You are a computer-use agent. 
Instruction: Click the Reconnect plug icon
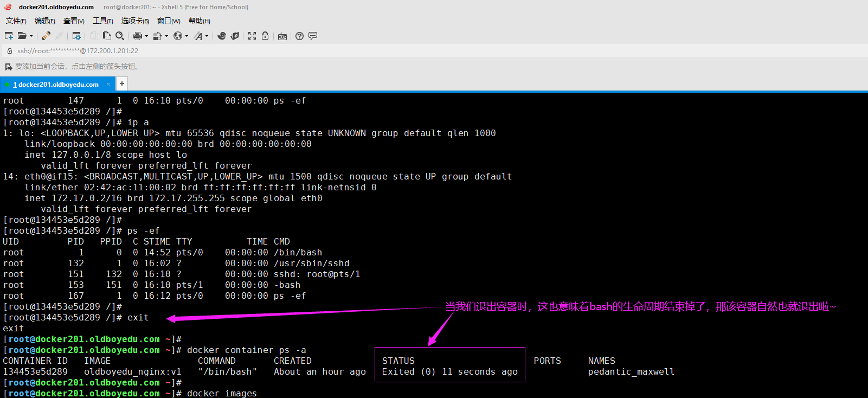(x=46, y=36)
